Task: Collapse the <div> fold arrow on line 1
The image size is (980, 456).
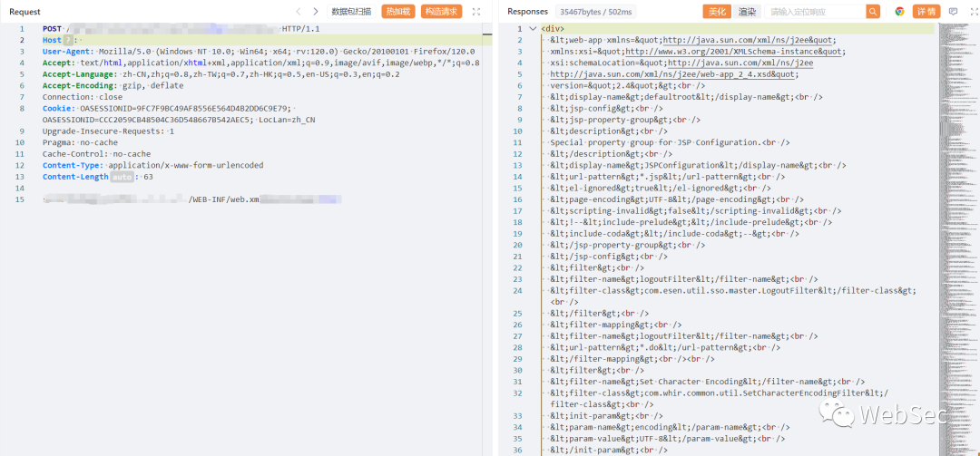Action: pyautogui.click(x=533, y=29)
